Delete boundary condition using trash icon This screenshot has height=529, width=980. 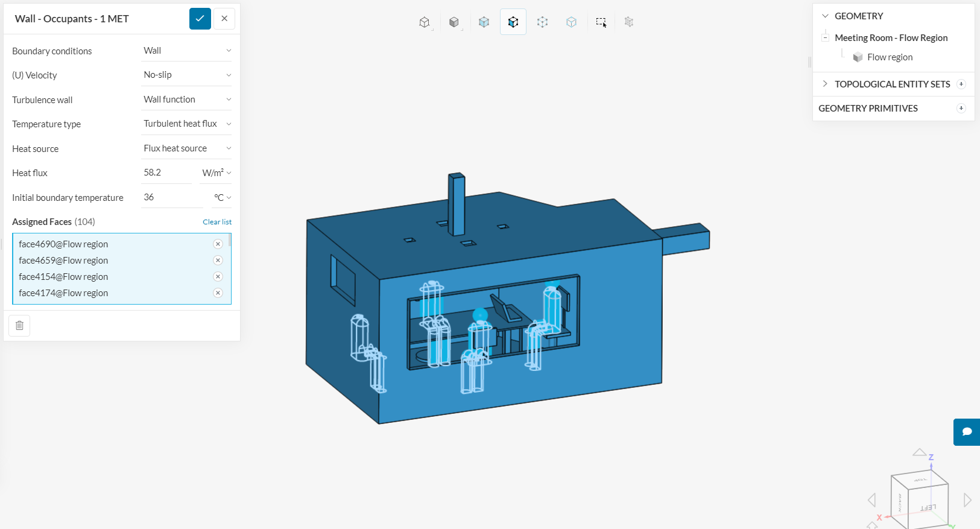coord(19,326)
